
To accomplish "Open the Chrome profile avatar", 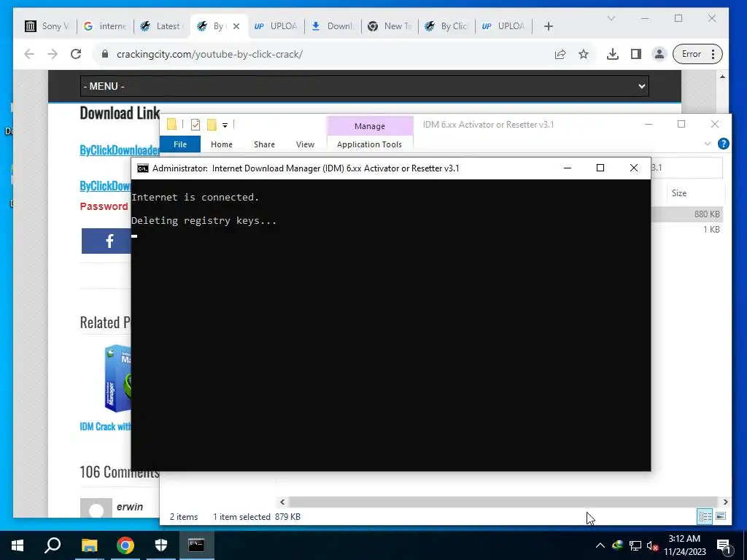I will tap(659, 54).
